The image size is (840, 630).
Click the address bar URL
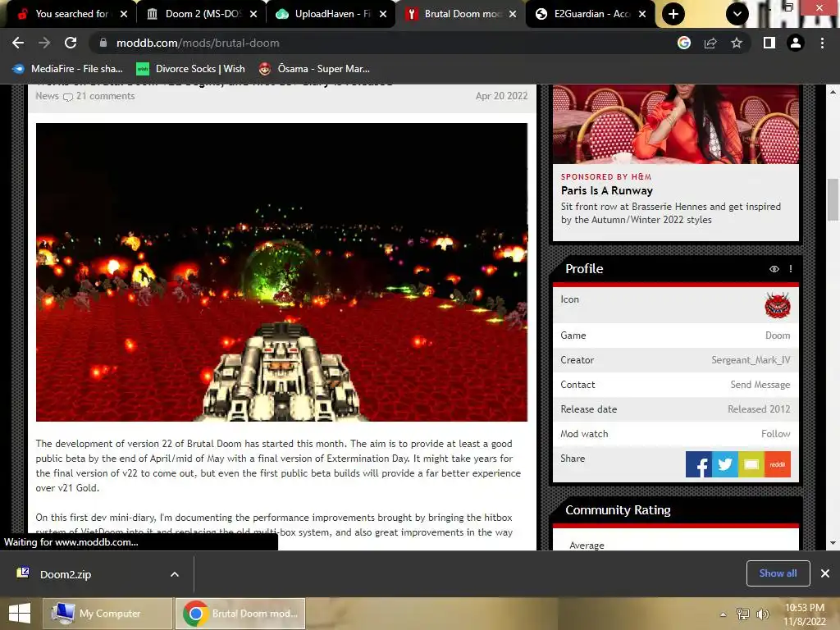coord(198,43)
